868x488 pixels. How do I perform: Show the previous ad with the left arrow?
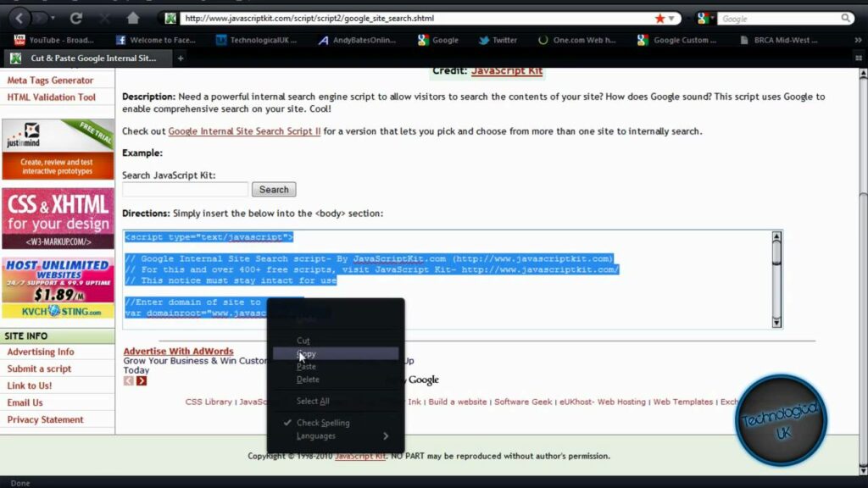pos(129,380)
